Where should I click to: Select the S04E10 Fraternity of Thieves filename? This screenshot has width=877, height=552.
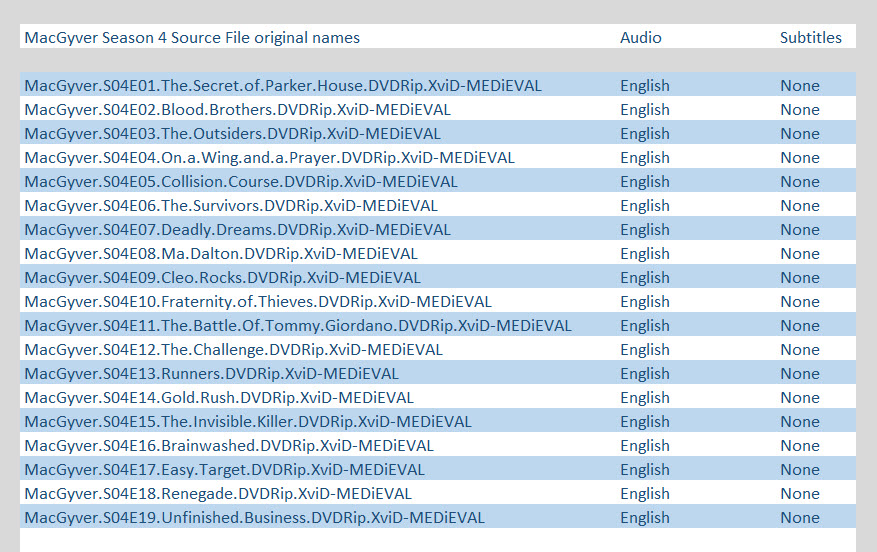(258, 302)
